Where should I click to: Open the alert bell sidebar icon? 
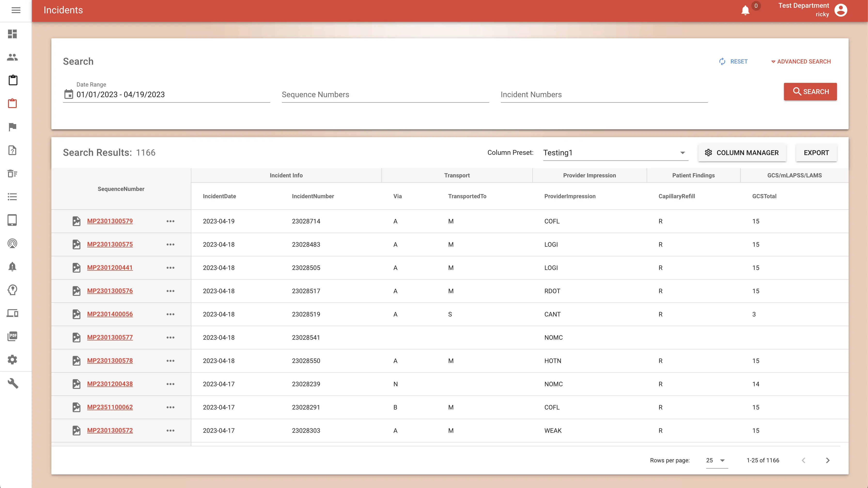(x=12, y=266)
